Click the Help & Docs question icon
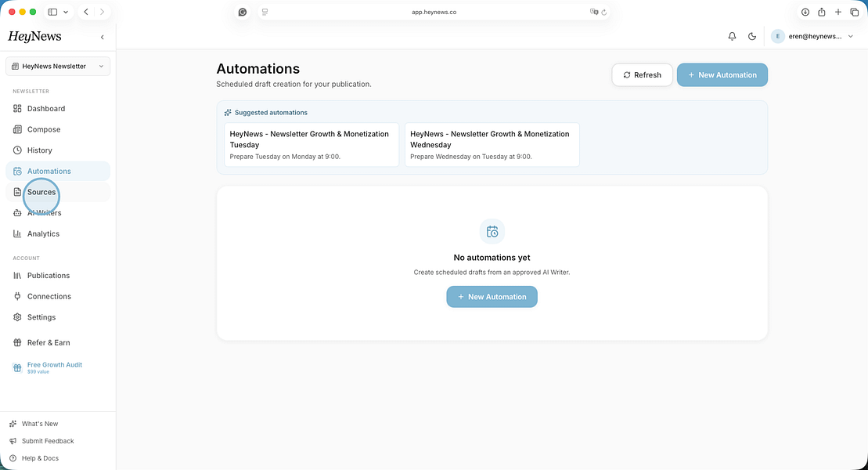Viewport: 868px width, 470px height. (13, 458)
